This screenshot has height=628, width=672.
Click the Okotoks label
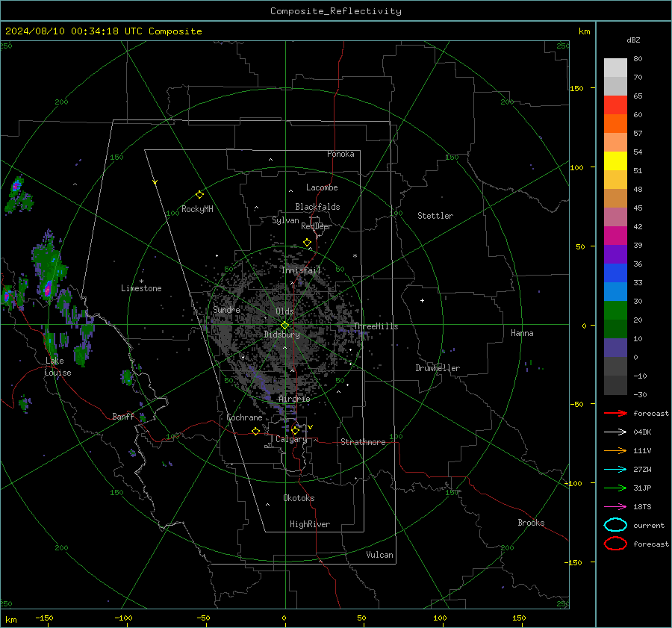click(299, 497)
